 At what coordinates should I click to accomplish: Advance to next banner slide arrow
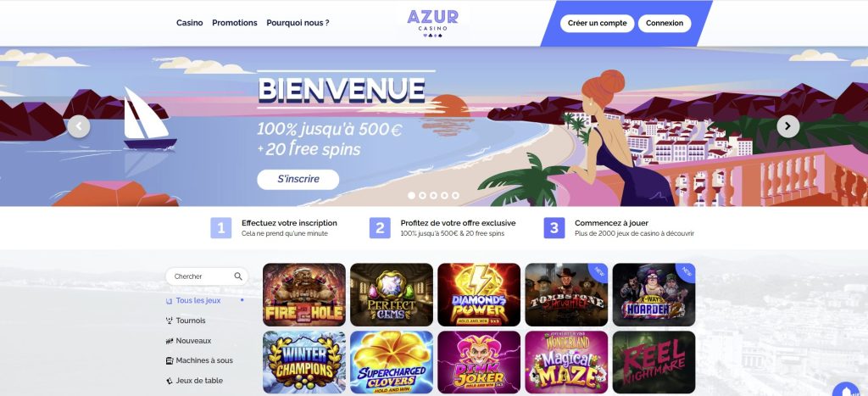tap(787, 126)
